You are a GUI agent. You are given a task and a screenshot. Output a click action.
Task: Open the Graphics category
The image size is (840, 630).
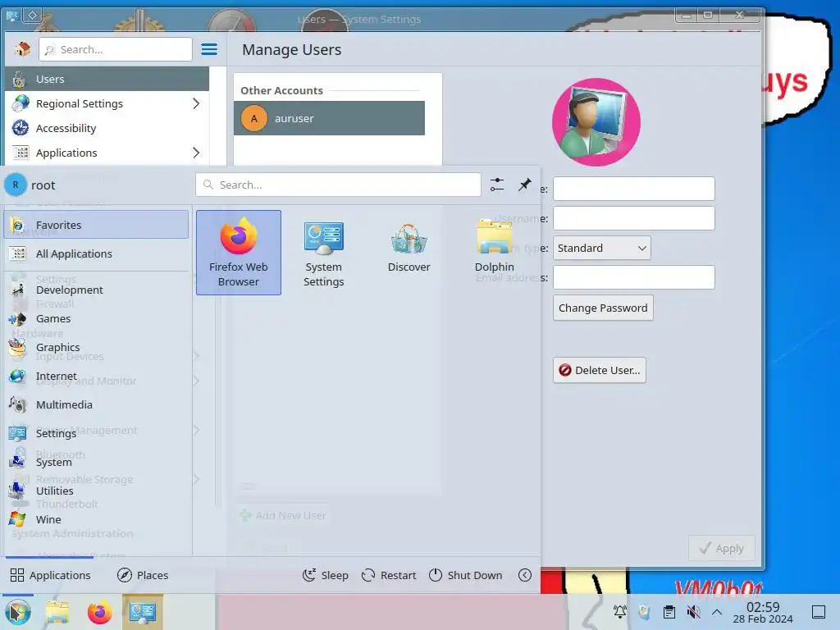tap(98, 347)
